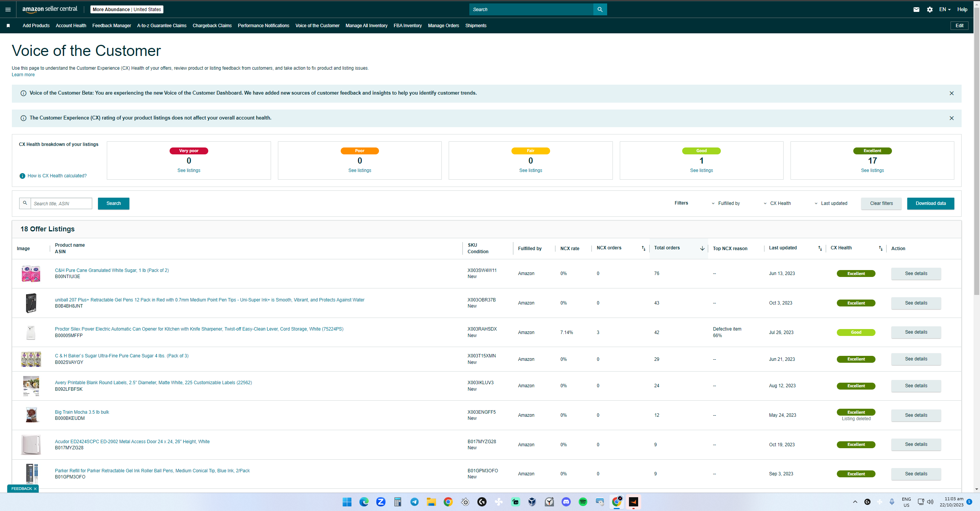Open the Learn more link
This screenshot has width=980, height=511.
[23, 75]
